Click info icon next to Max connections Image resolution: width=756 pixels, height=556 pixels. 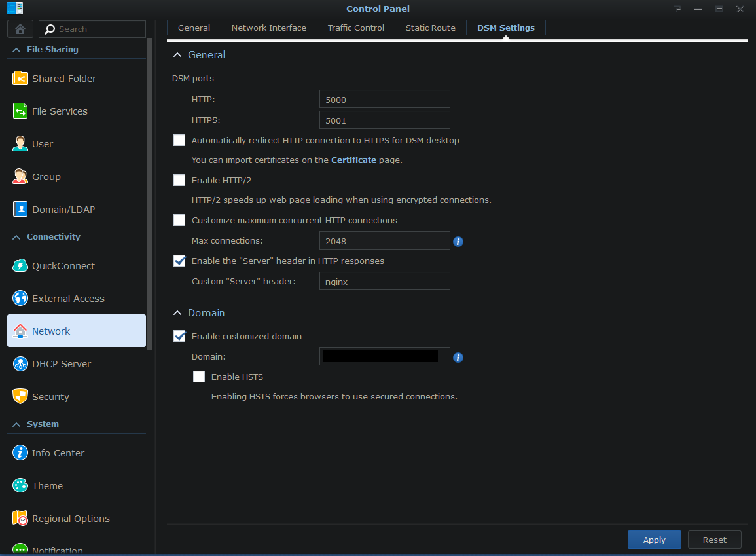coord(458,242)
